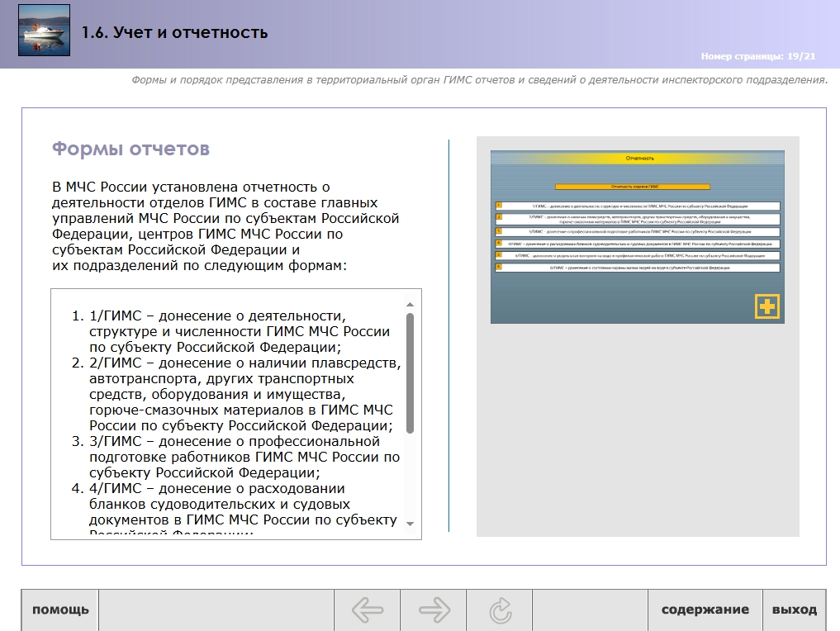Open the помощь help button
The image size is (840, 631).
coord(60,610)
